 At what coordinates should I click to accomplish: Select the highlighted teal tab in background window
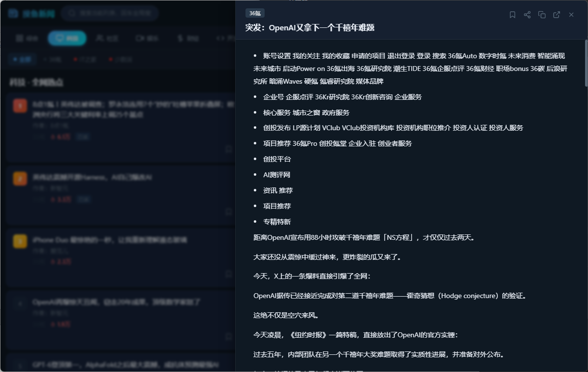pos(67,38)
